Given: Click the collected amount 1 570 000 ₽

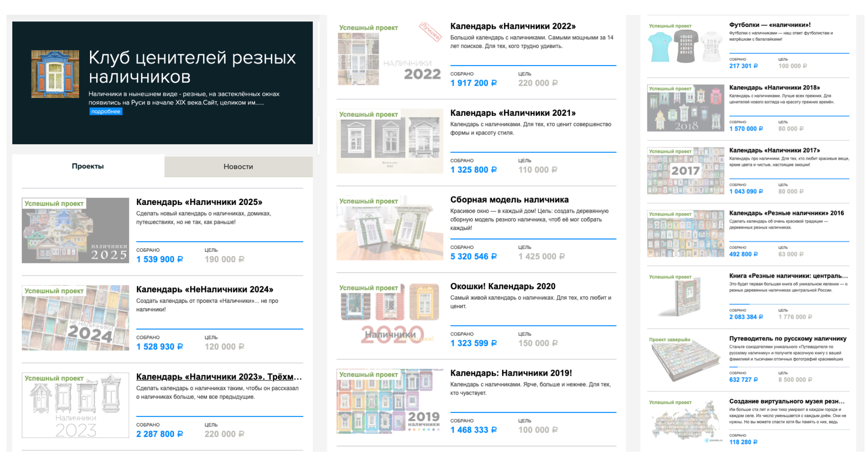Looking at the screenshot, I should 746,129.
